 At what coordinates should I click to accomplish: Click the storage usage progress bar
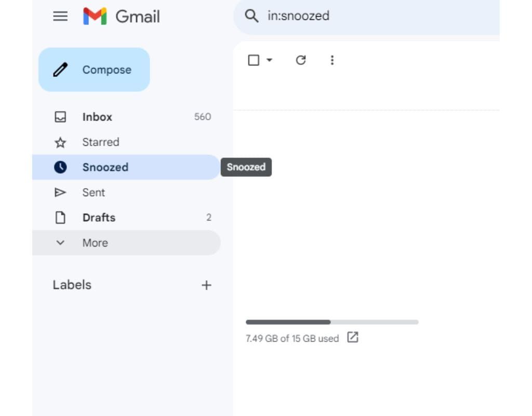331,322
